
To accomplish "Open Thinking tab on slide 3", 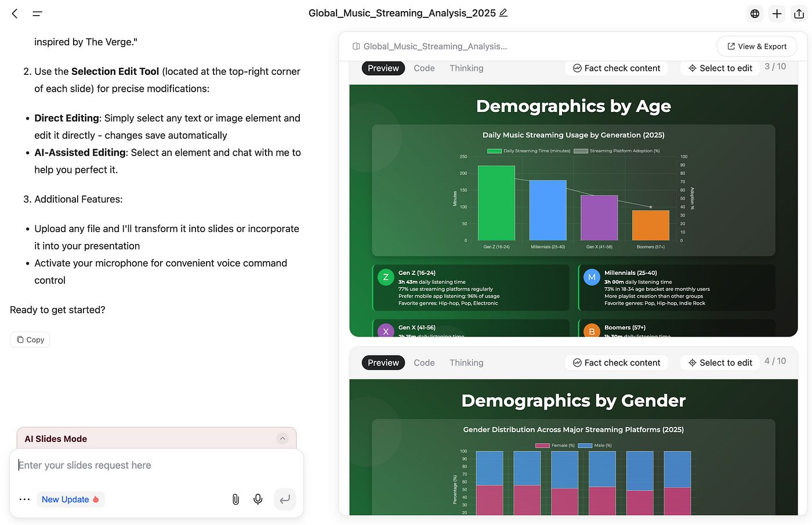I will pyautogui.click(x=466, y=68).
